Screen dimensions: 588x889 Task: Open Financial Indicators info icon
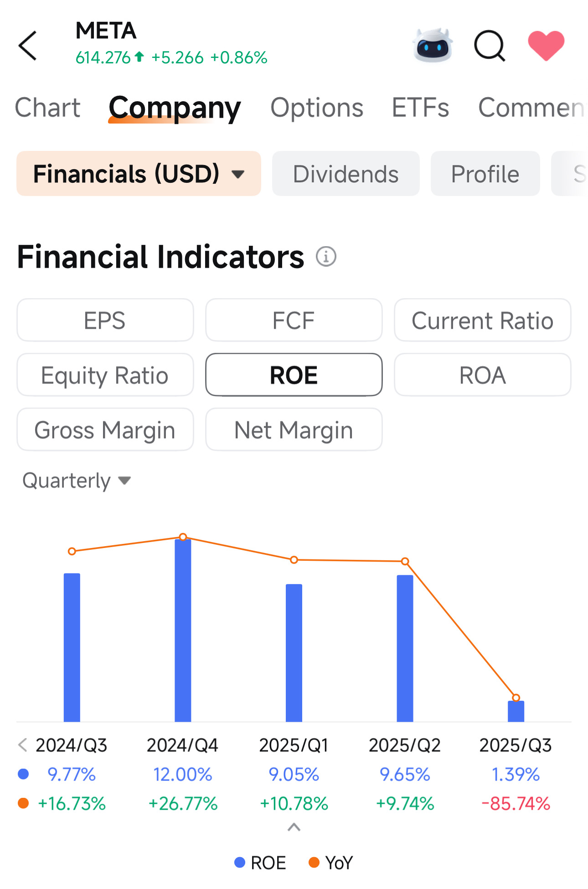[326, 257]
